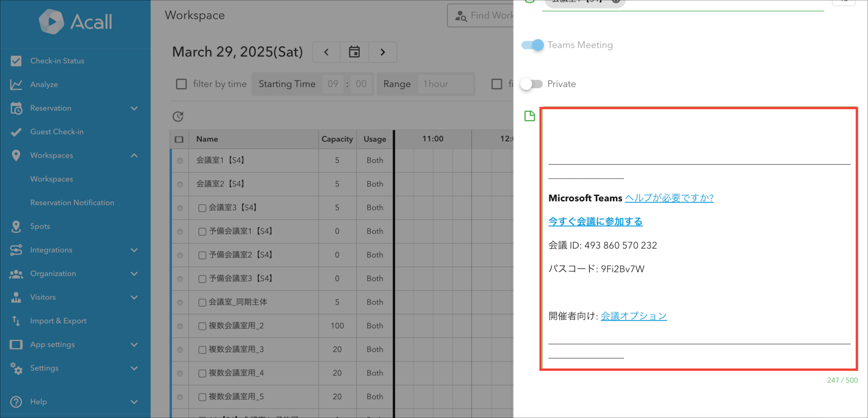868x418 pixels.
Task: Click the Help question mark icon
Action: pos(16,402)
